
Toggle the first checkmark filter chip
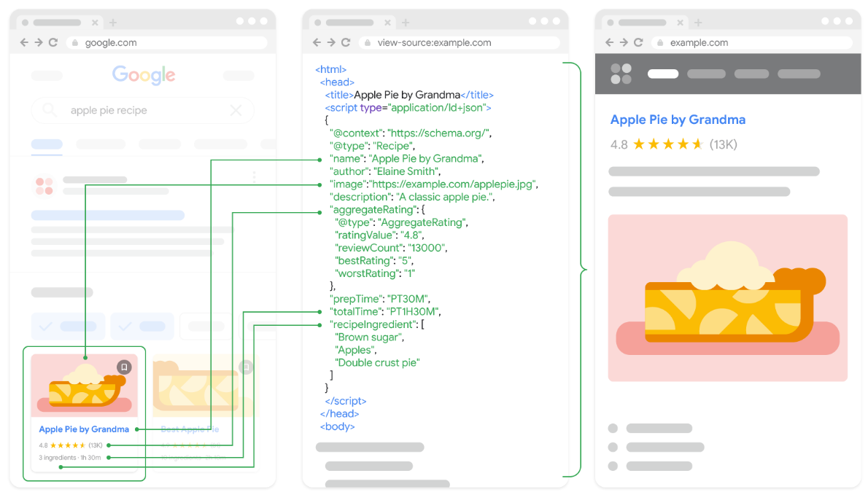[x=68, y=326]
